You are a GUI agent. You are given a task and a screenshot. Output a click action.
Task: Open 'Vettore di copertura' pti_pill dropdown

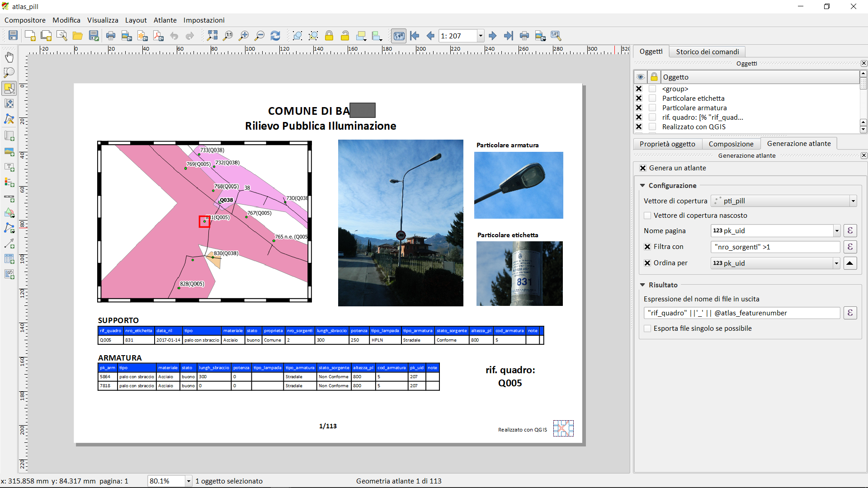point(853,201)
